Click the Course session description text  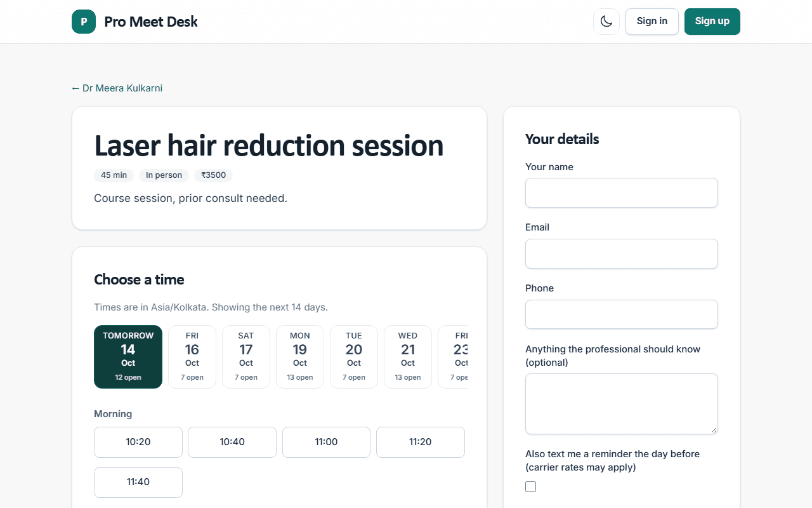[x=190, y=198]
